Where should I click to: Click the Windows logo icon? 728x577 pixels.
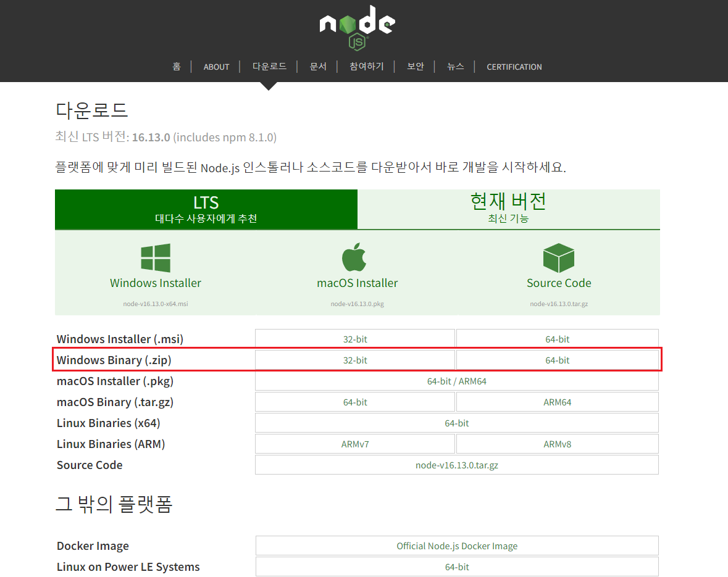coord(156,257)
